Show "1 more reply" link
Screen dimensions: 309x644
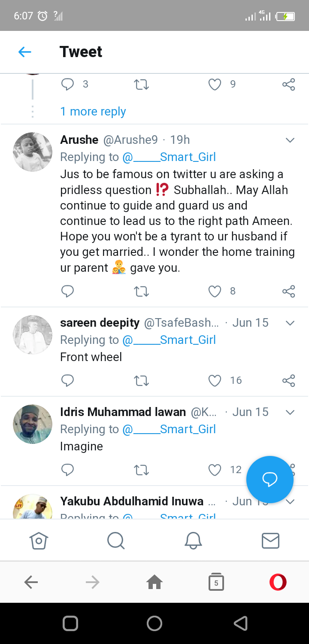pyautogui.click(x=93, y=112)
